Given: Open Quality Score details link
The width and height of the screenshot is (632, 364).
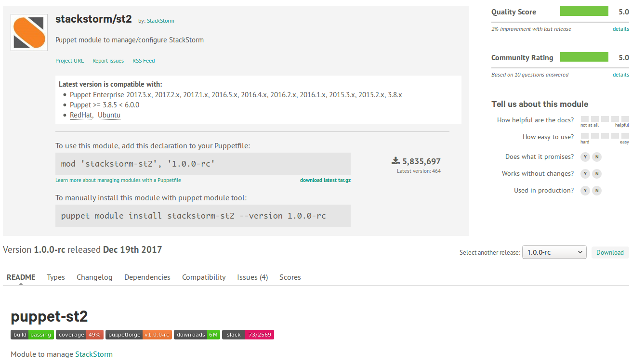Looking at the screenshot, I should click(x=620, y=29).
